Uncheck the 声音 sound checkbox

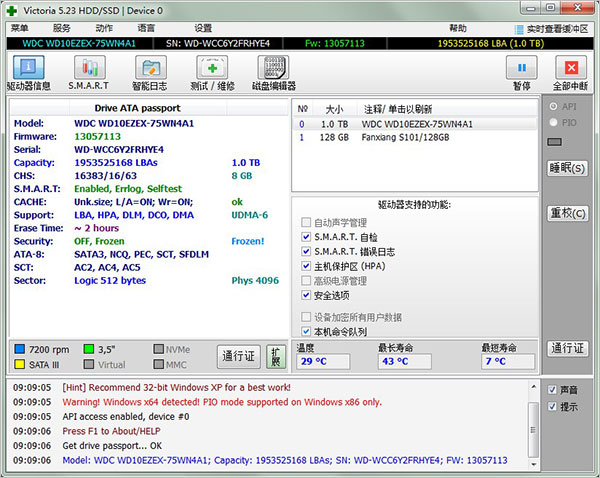[x=554, y=390]
